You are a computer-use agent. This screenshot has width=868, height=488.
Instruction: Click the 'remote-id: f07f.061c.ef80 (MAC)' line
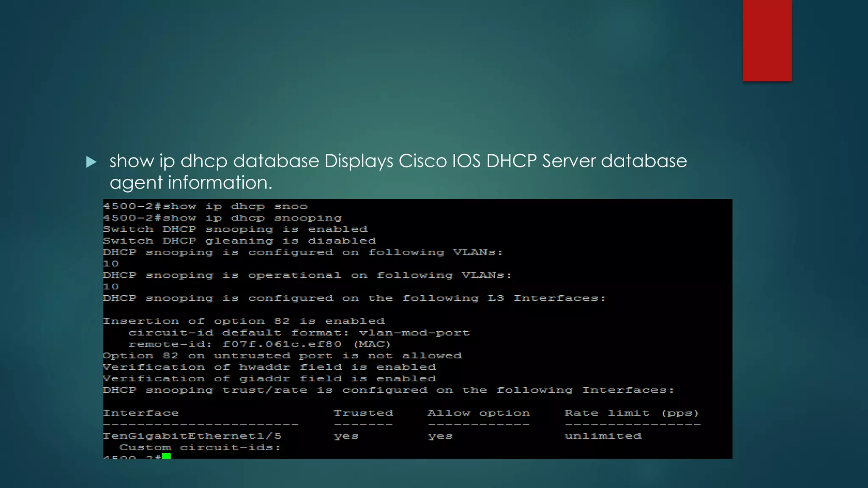[x=260, y=344]
